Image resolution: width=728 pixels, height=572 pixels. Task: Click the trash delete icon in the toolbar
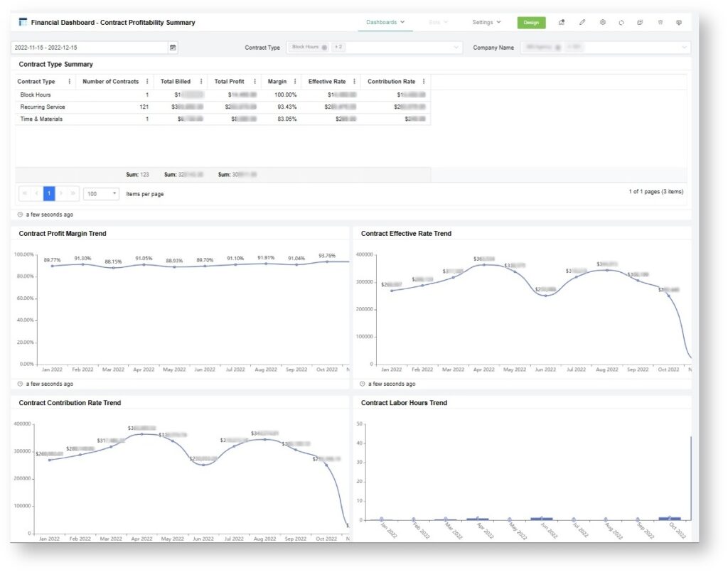(660, 22)
